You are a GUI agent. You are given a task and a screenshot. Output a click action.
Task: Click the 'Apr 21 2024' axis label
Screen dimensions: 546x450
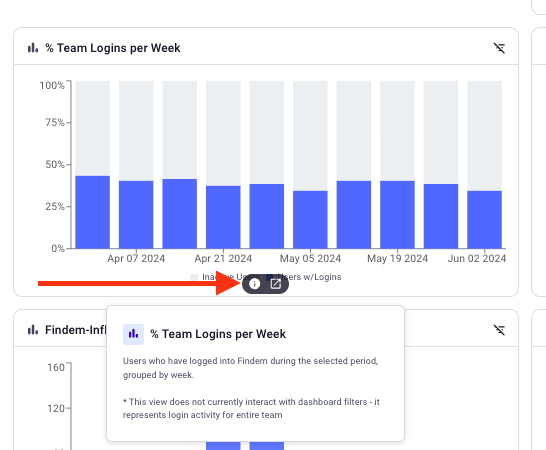click(223, 258)
